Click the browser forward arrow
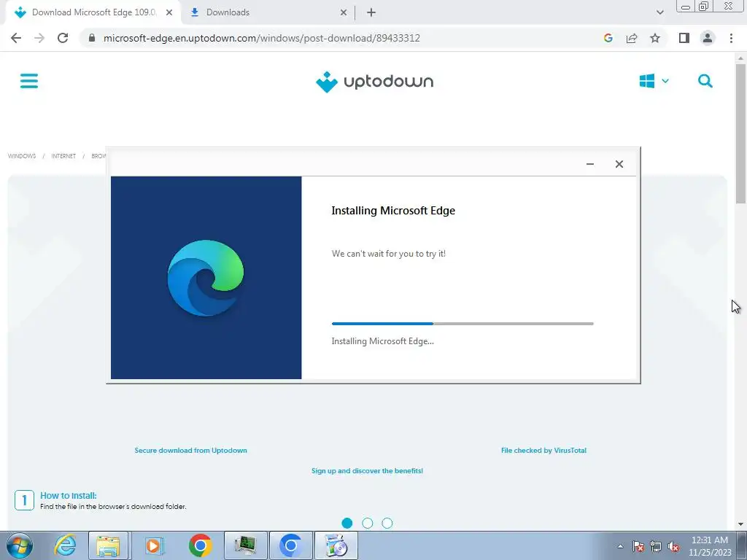This screenshot has width=747, height=560. (x=39, y=38)
